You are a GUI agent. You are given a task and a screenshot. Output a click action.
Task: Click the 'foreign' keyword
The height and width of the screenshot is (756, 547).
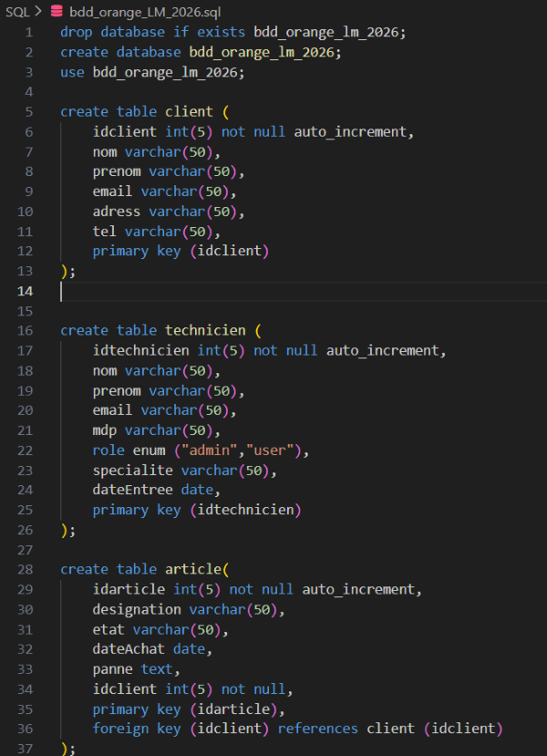point(120,729)
